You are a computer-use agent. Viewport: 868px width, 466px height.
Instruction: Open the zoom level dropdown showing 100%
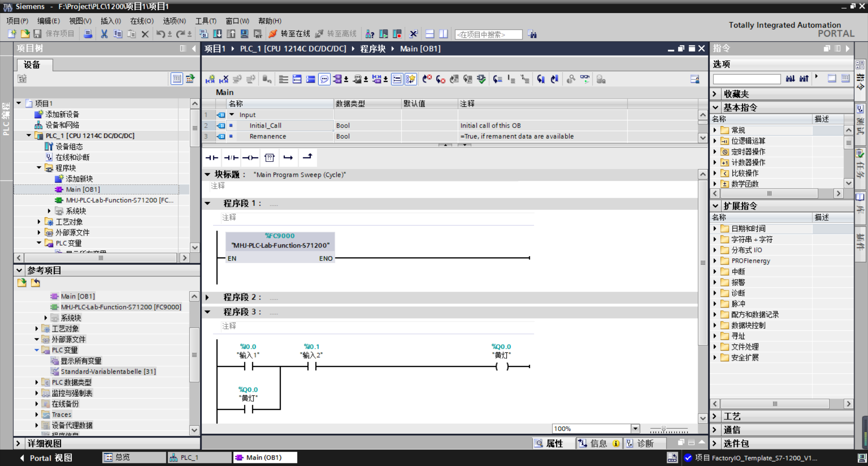(x=636, y=428)
